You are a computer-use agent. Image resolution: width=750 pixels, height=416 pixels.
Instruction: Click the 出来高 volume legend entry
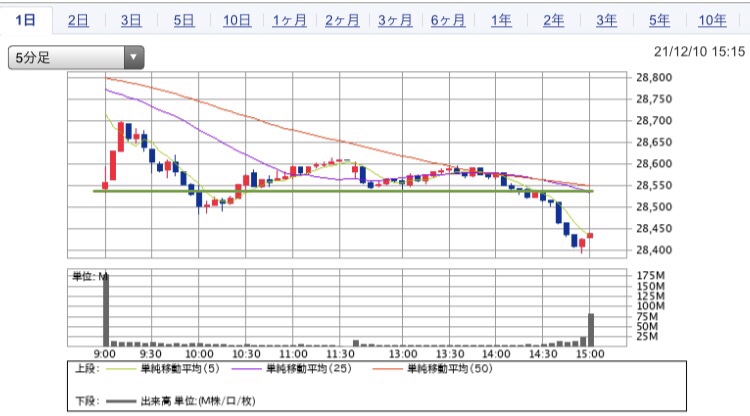pos(181,401)
